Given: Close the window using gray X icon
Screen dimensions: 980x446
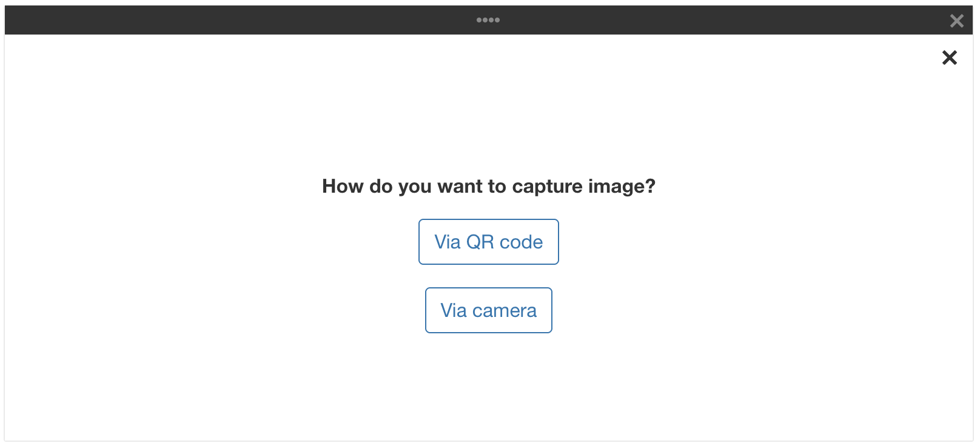Looking at the screenshot, I should click(956, 21).
